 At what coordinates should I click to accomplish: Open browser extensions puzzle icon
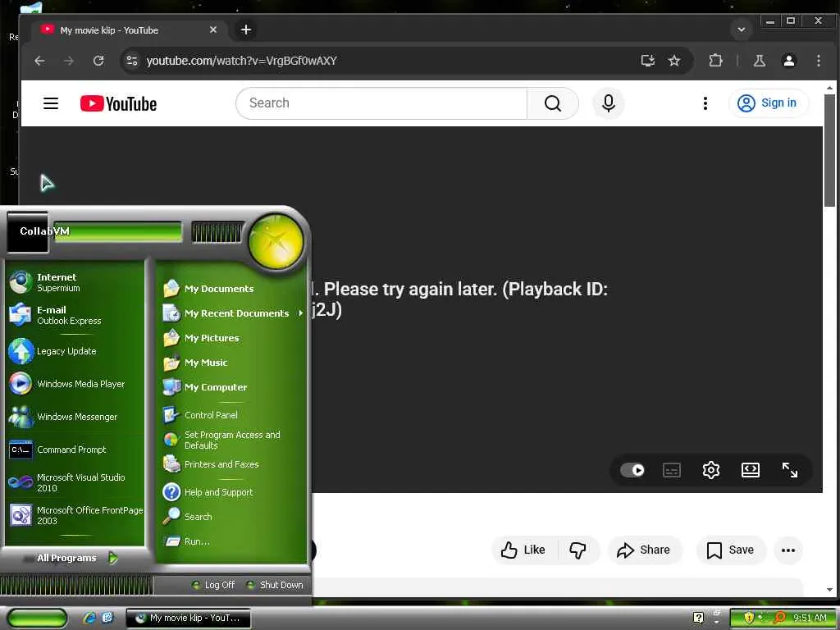coord(715,61)
